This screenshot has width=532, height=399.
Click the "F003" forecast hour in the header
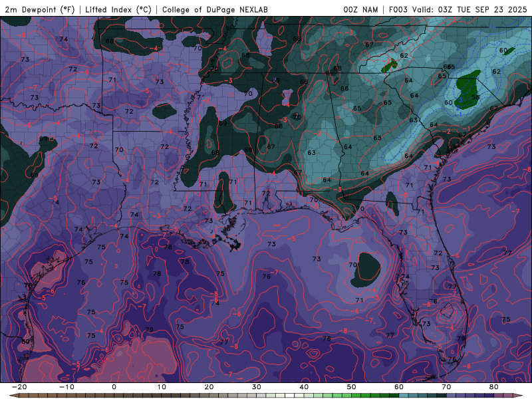pyautogui.click(x=398, y=9)
